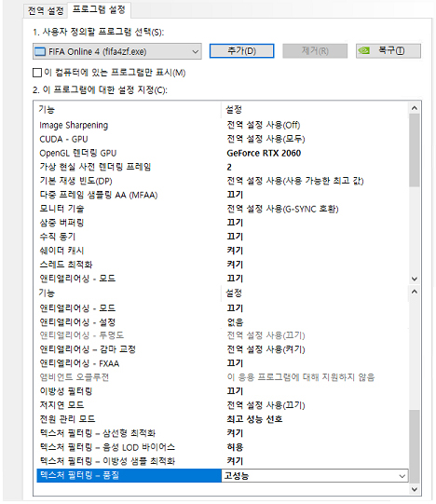The height and width of the screenshot is (504, 436).
Task: Click the 추가(D) button
Action: (241, 51)
